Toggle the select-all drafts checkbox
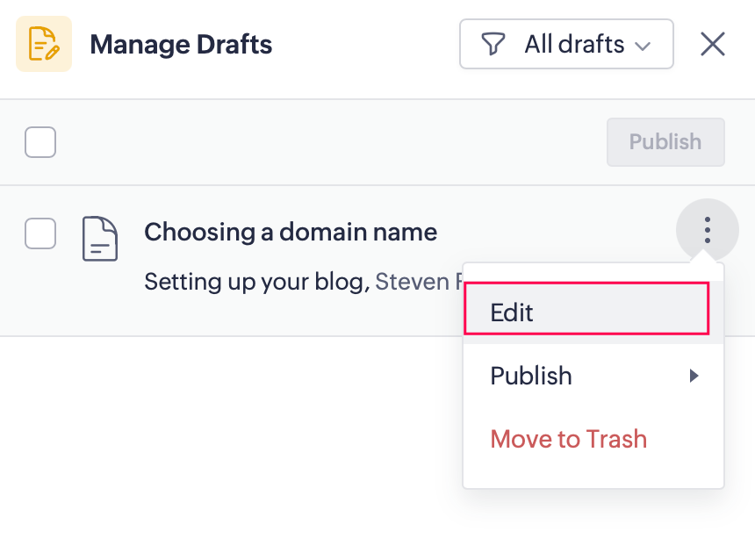755x560 pixels. pyautogui.click(x=40, y=142)
